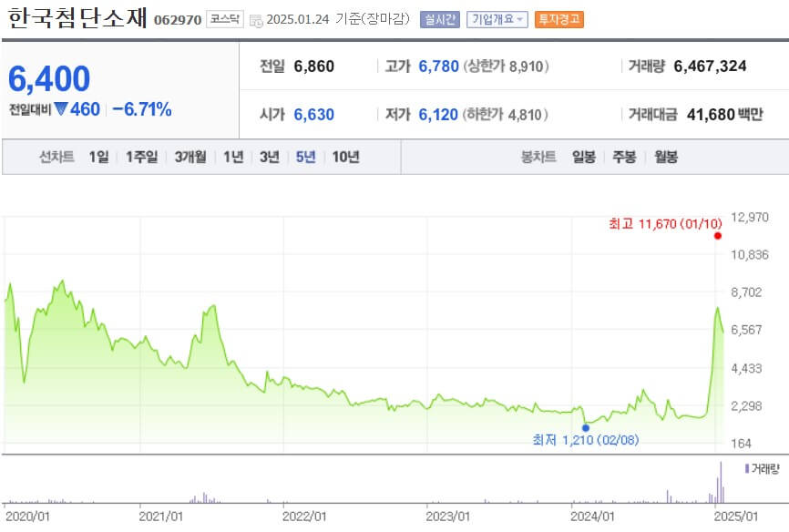Select the 1년 line chart tab
Image resolution: width=789 pixels, height=532 pixels.
[233, 157]
